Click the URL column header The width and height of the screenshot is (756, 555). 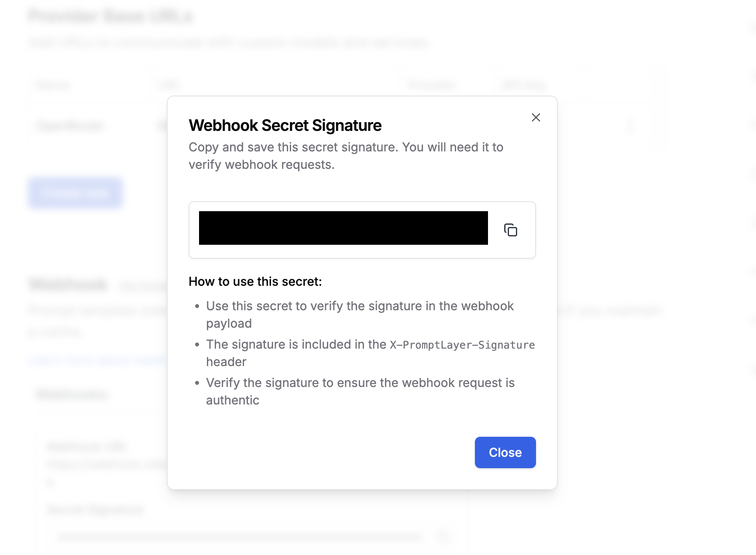click(x=168, y=85)
